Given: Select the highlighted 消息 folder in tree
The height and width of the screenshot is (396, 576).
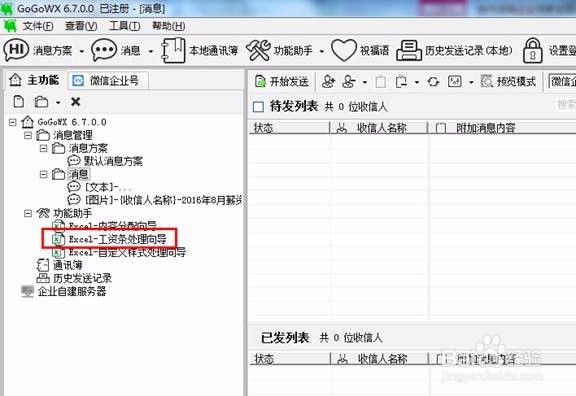Looking at the screenshot, I should [78, 174].
